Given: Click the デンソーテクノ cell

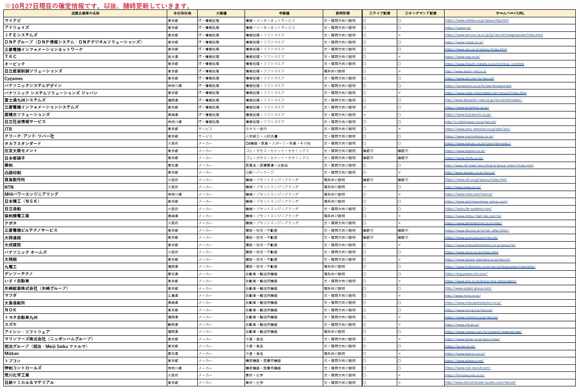Looking at the screenshot, I should [x=85, y=274].
